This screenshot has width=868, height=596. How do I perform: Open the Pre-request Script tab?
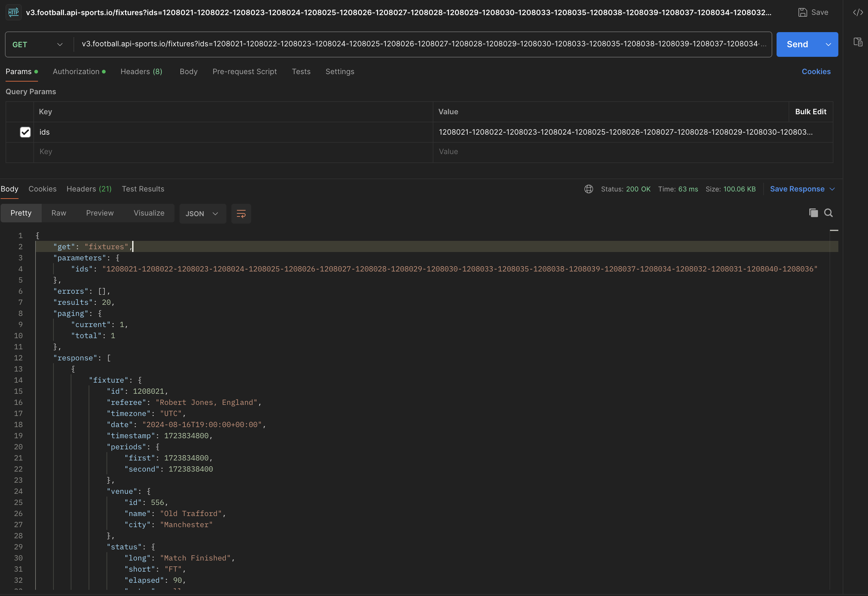[x=245, y=72]
